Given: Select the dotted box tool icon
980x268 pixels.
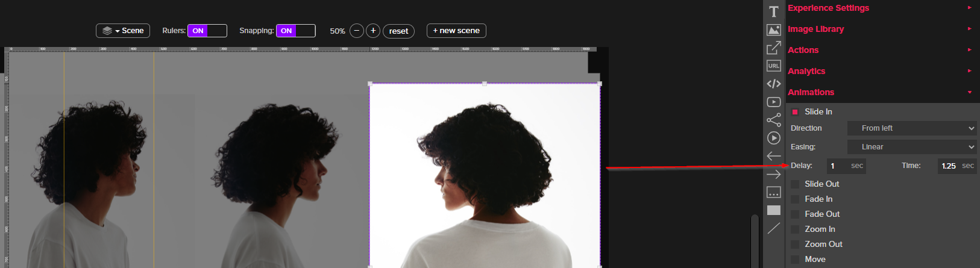Looking at the screenshot, I should pyautogui.click(x=774, y=192).
